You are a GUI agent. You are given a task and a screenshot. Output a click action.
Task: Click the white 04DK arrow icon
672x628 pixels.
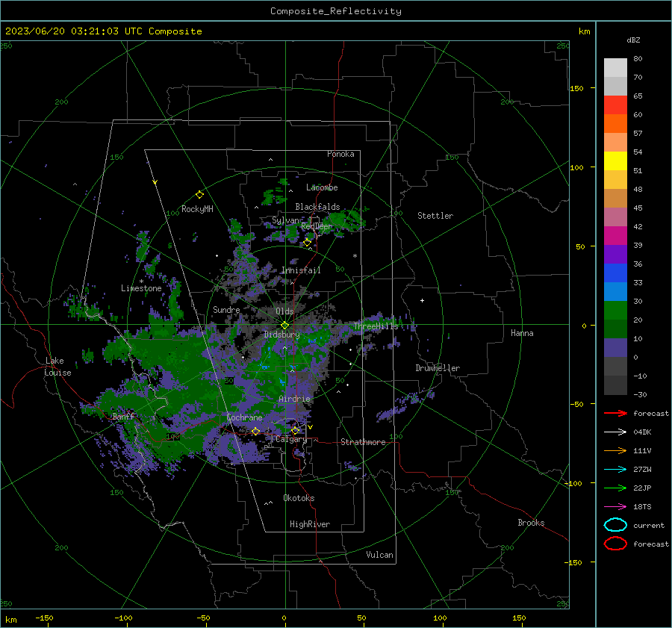tap(615, 432)
